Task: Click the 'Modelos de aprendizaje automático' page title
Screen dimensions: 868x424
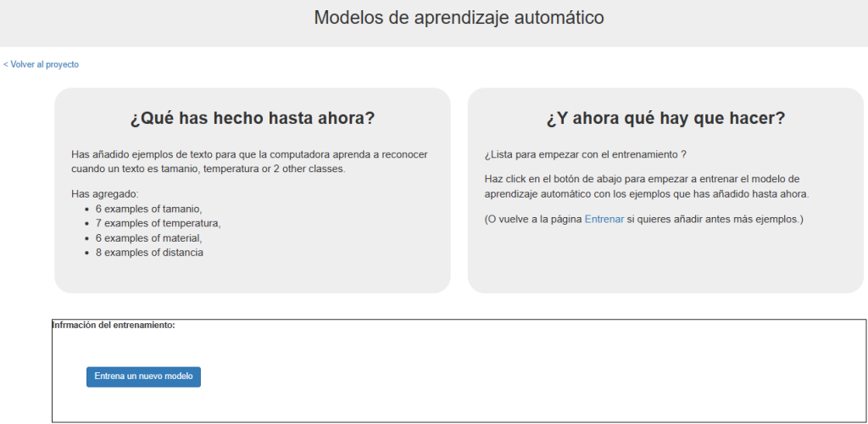Action: (459, 18)
